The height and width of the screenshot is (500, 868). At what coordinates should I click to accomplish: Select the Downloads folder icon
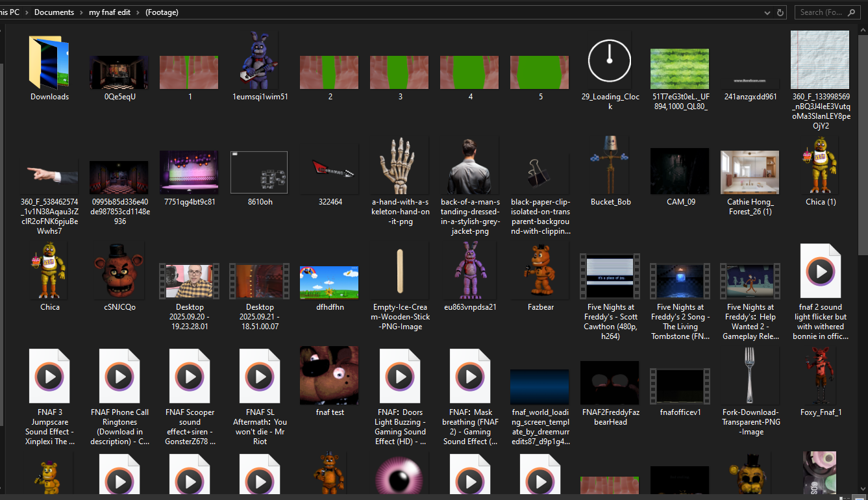point(49,62)
